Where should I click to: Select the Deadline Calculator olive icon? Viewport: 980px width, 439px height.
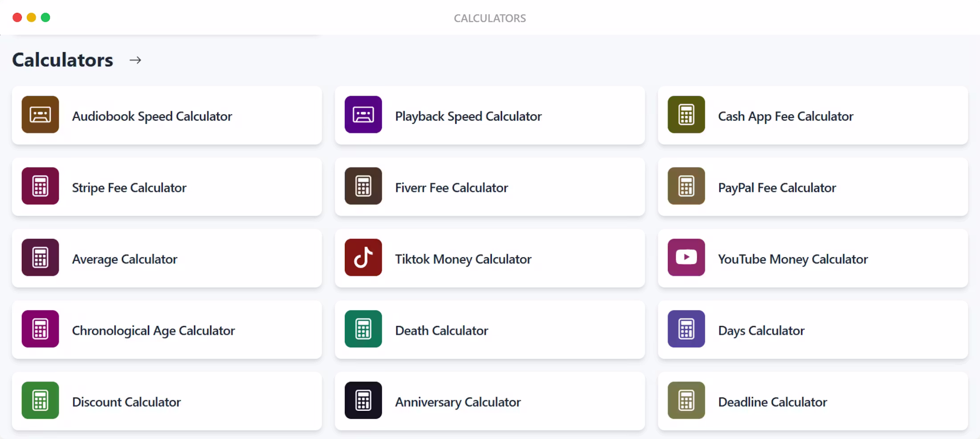point(686,400)
